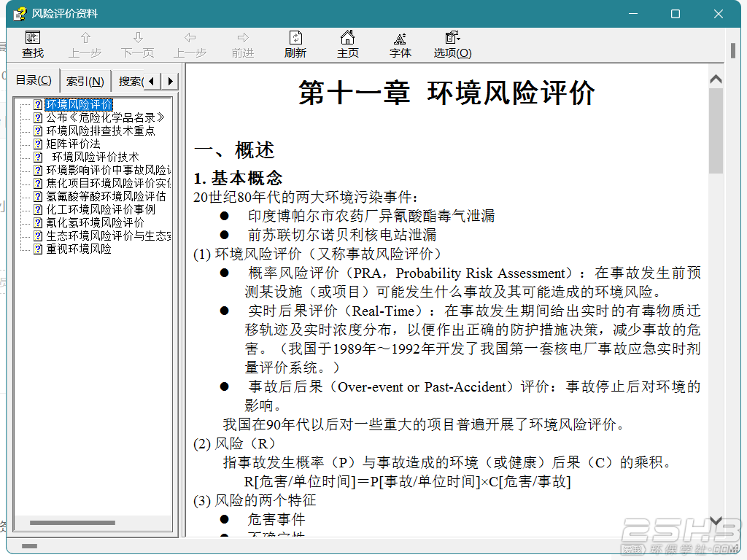Screen dimensions: 747x560
Task: Click the heading 一、概述
Action: pos(234,150)
